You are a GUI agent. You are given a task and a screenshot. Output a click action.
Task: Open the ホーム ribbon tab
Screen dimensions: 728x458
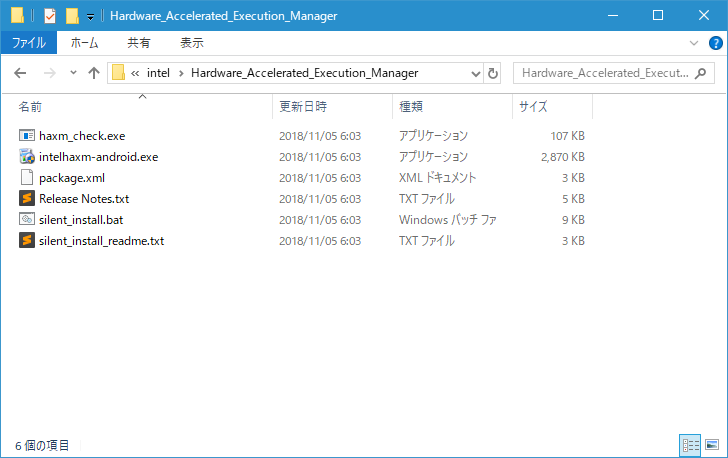[84, 43]
